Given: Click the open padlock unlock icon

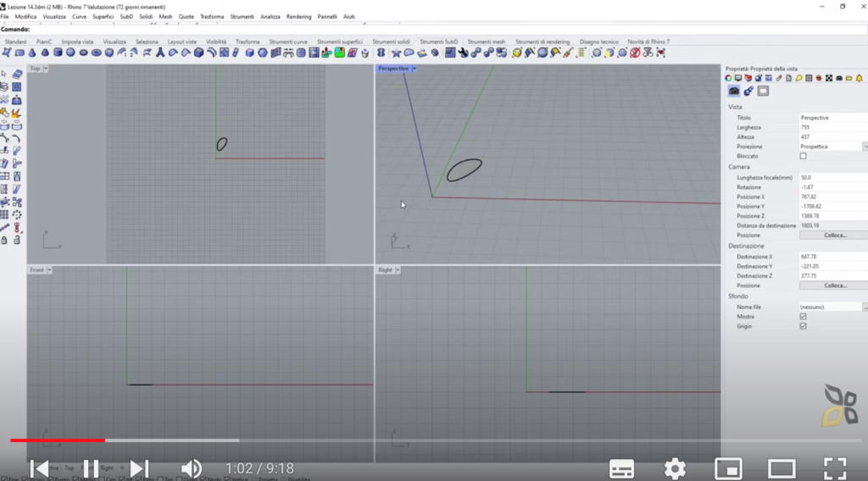Looking at the screenshot, I should [17, 240].
